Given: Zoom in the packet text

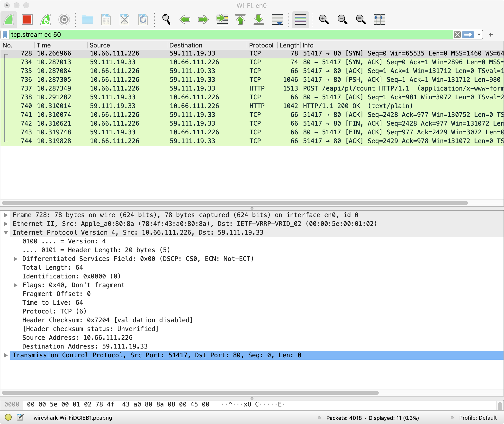Looking at the screenshot, I should click(324, 19).
